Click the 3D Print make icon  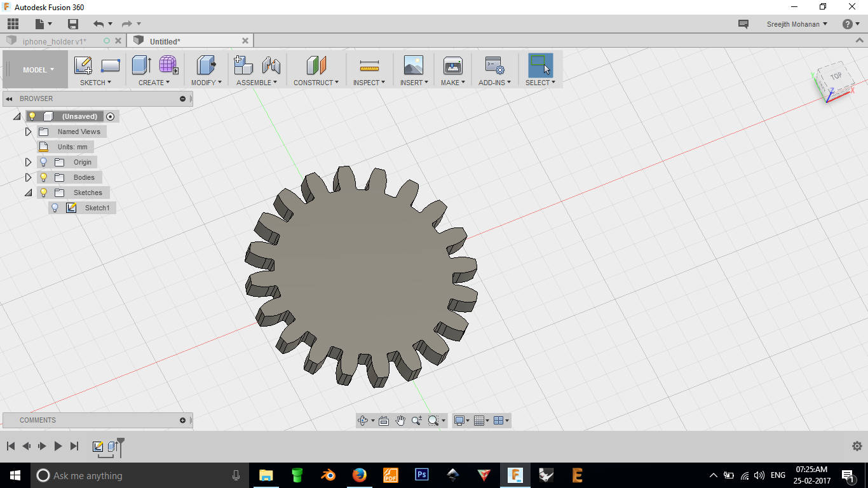(452, 65)
